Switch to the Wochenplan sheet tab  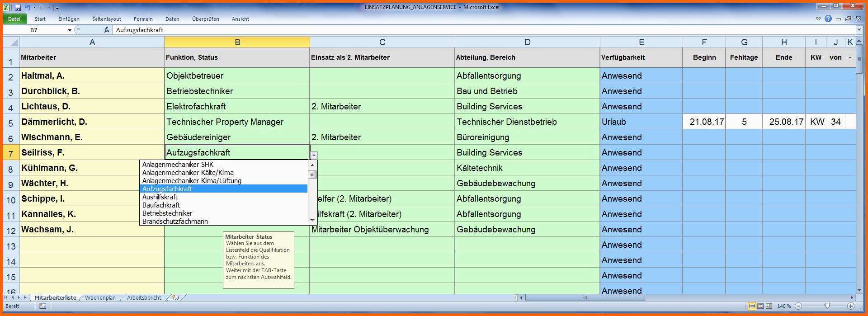(x=100, y=297)
